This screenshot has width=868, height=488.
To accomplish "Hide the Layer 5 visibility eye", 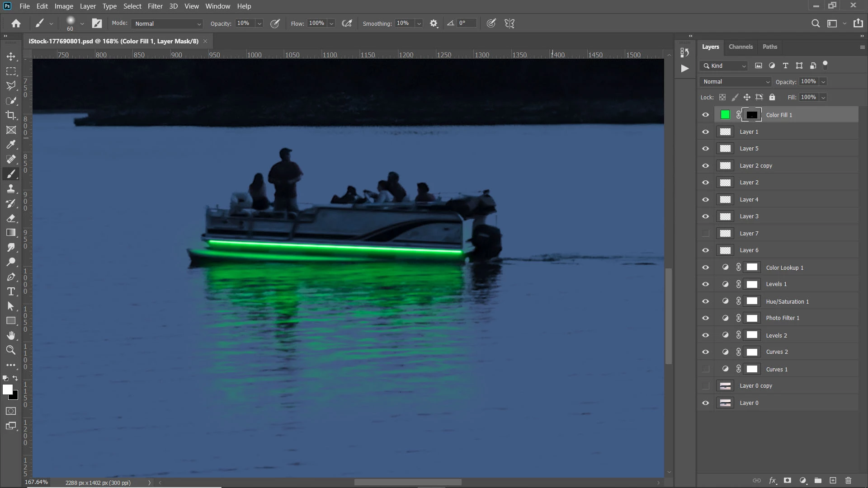I will (705, 149).
